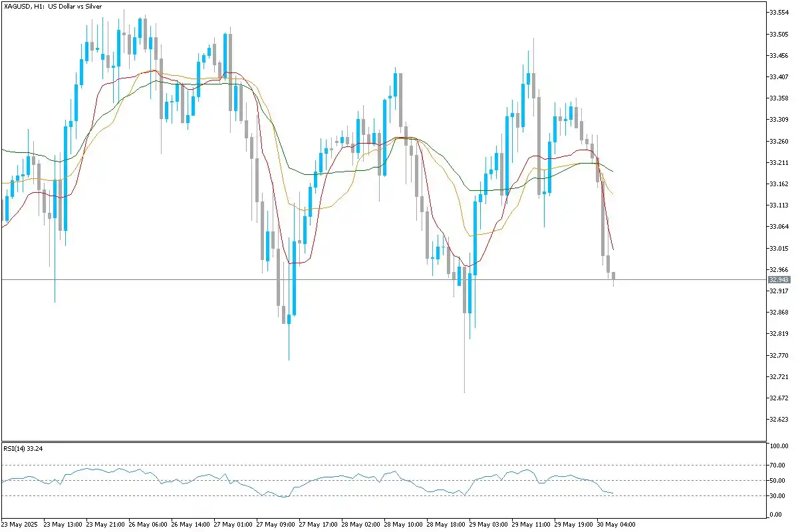Click the 32.966 price axis label
The height and width of the screenshot is (532, 798).
(x=779, y=269)
